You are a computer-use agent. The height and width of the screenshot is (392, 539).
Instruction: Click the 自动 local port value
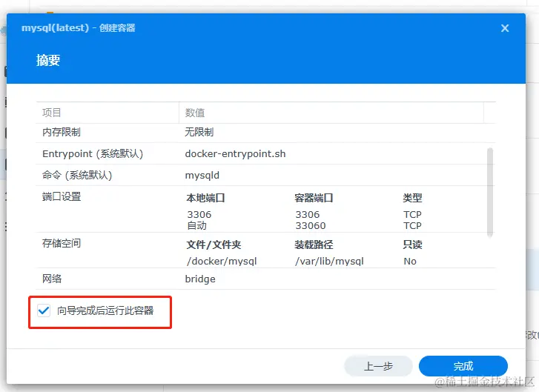tap(196, 226)
